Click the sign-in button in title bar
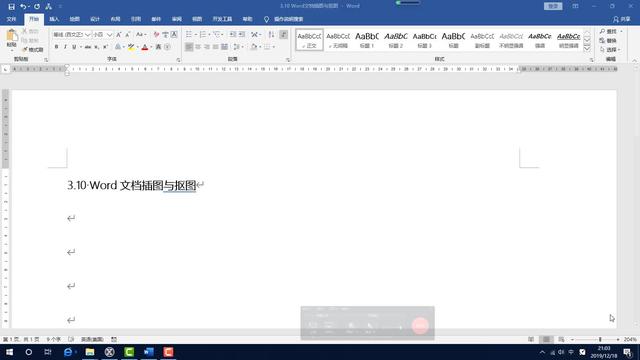This screenshot has width=640, height=360. (x=553, y=6)
